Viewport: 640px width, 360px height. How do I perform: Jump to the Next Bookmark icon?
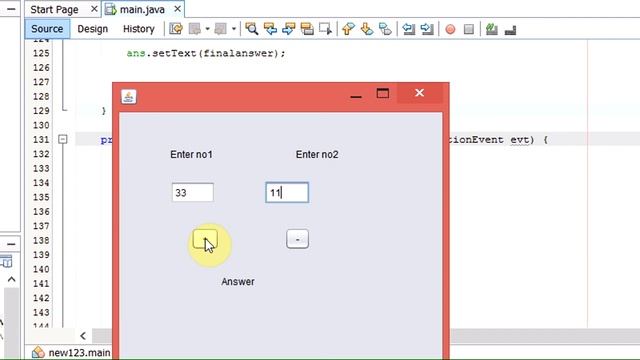coord(367,29)
